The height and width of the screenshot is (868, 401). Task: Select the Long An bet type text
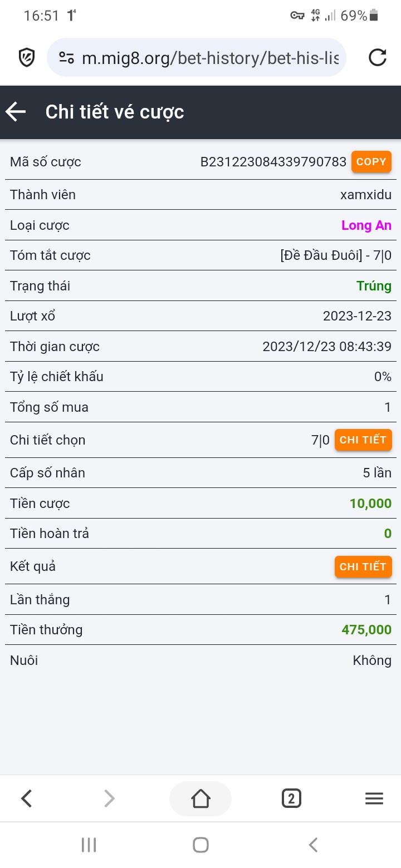pyautogui.click(x=366, y=225)
